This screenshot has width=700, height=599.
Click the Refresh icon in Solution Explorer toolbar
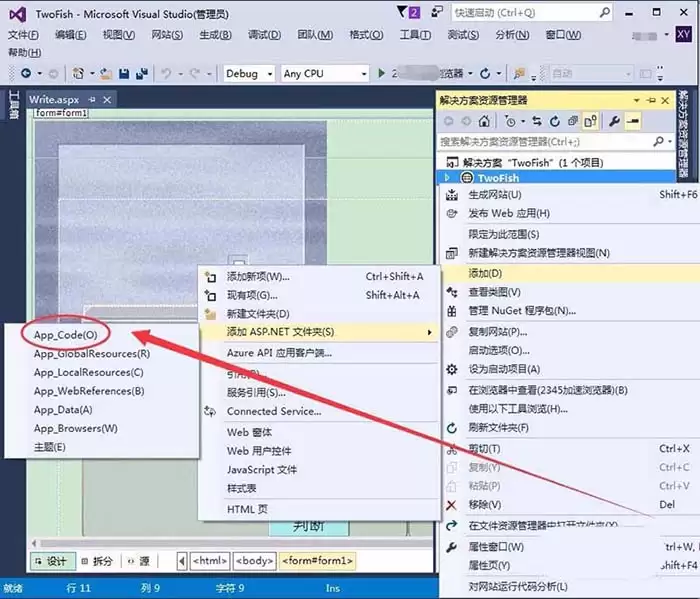click(x=553, y=121)
